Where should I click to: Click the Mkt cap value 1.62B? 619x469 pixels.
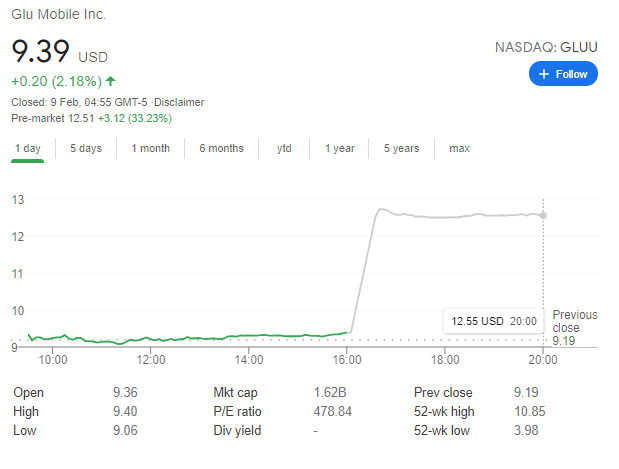(x=330, y=393)
